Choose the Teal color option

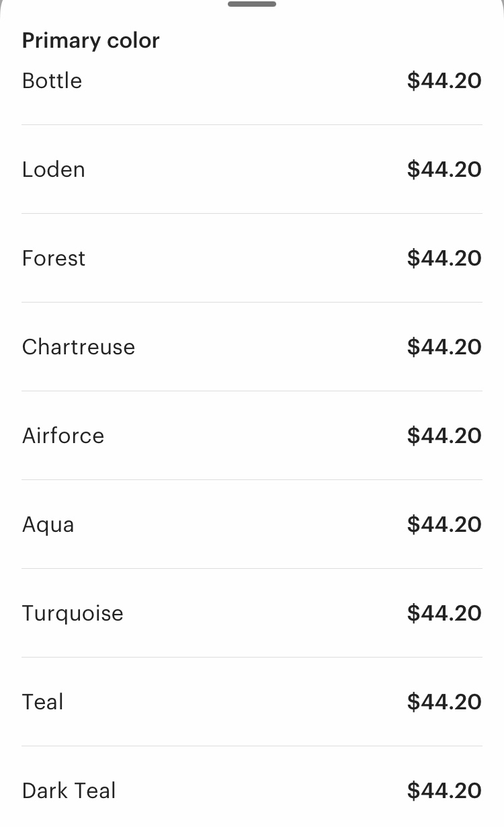coord(252,702)
